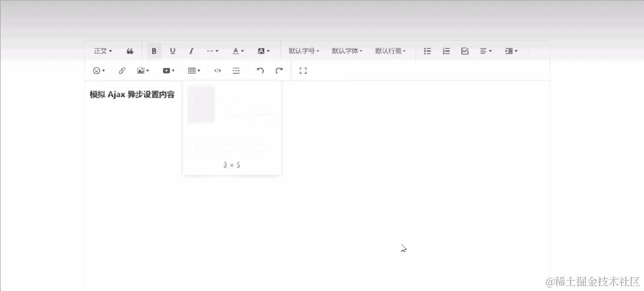Undo the last edit

(260, 70)
